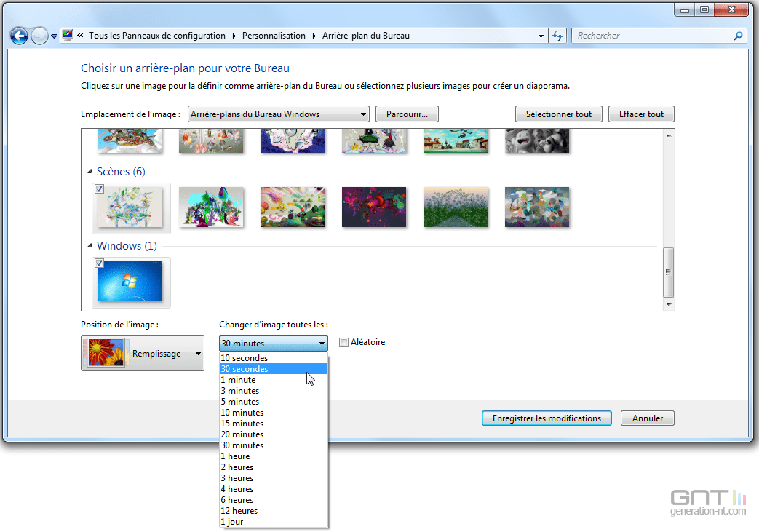Collapse the Windows (1) group
Image resolution: width=759 pixels, height=532 pixels.
coord(90,246)
